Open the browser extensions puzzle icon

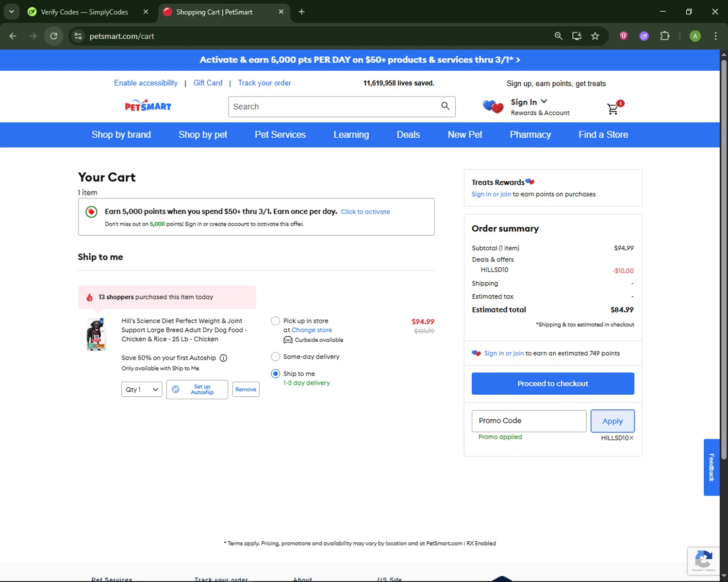(x=665, y=36)
